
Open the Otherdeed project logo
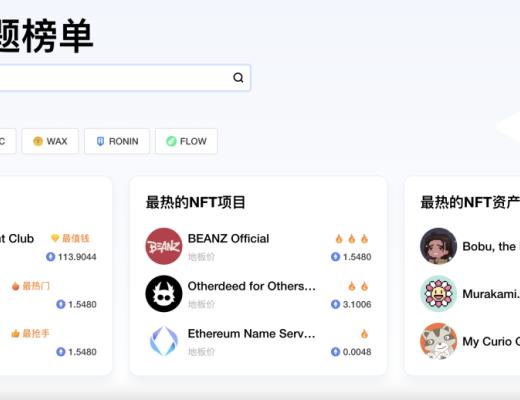[164, 294]
